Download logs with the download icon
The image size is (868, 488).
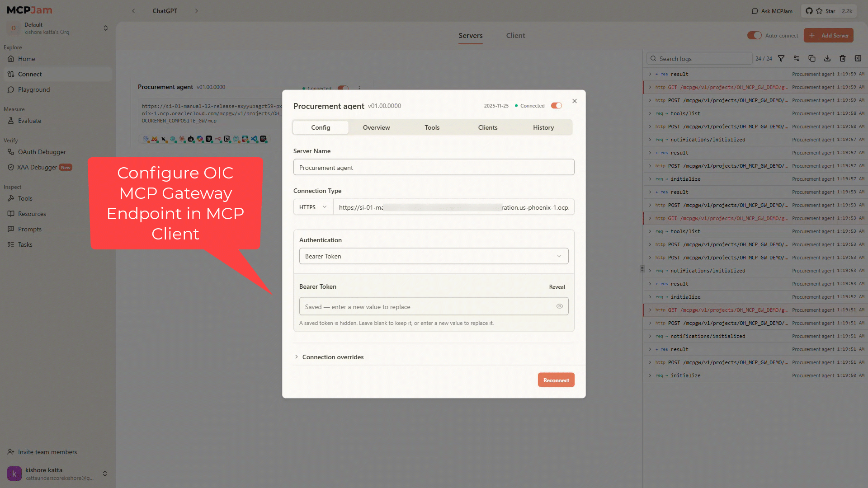[x=827, y=59]
